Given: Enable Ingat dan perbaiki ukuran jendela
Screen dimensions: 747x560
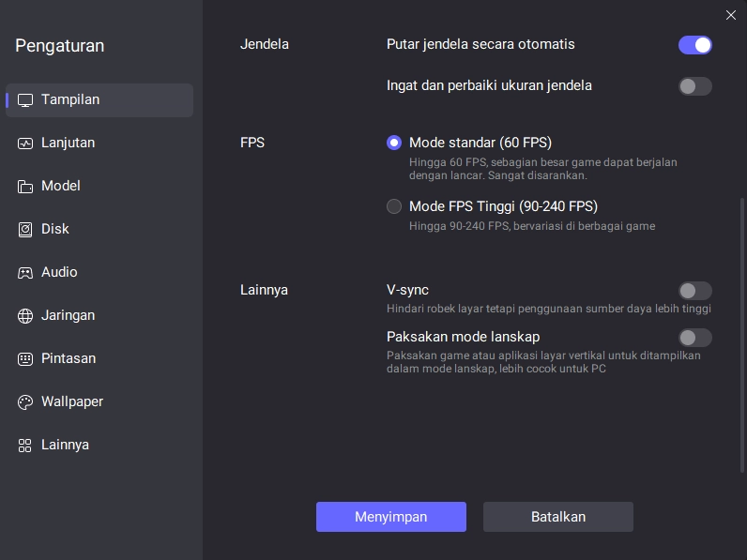Looking at the screenshot, I should [694, 86].
